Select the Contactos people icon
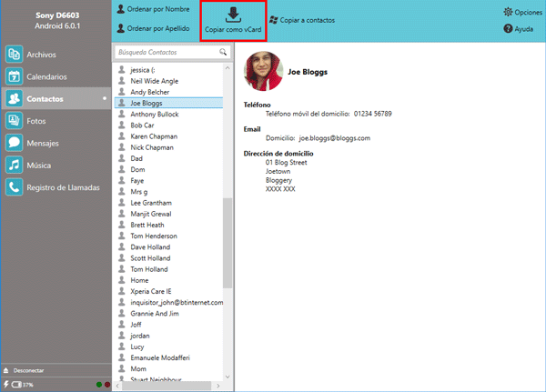546x392 pixels. (x=14, y=99)
